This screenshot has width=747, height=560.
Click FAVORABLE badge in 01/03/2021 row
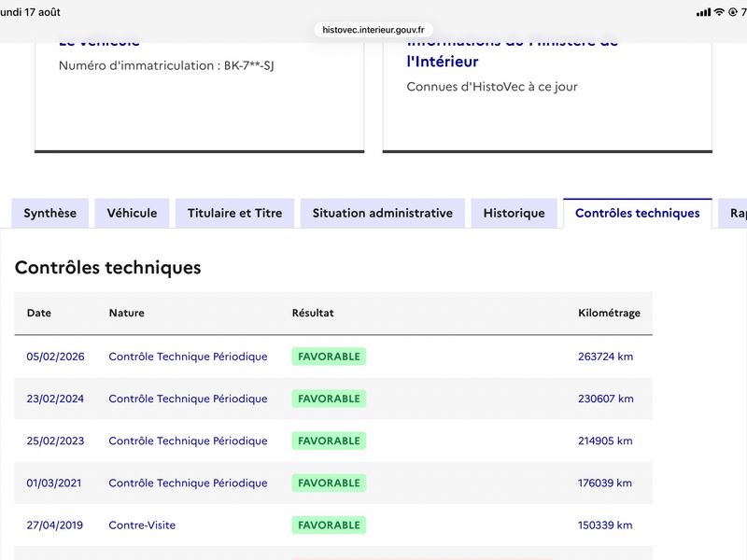coord(329,483)
